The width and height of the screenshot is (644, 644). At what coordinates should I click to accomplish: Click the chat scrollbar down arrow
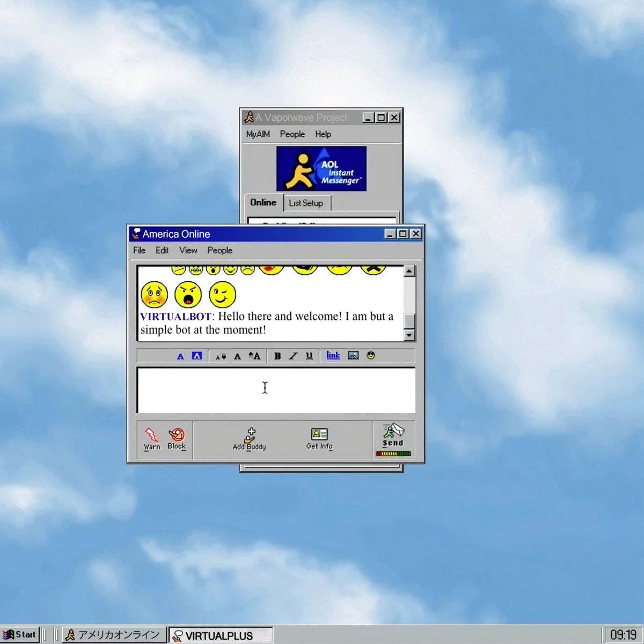coord(409,335)
